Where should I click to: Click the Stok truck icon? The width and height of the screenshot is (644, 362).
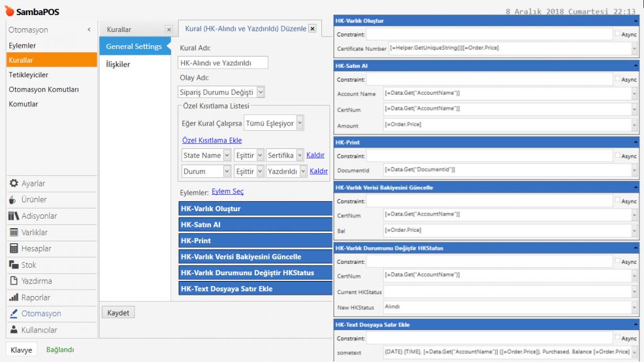13,265
